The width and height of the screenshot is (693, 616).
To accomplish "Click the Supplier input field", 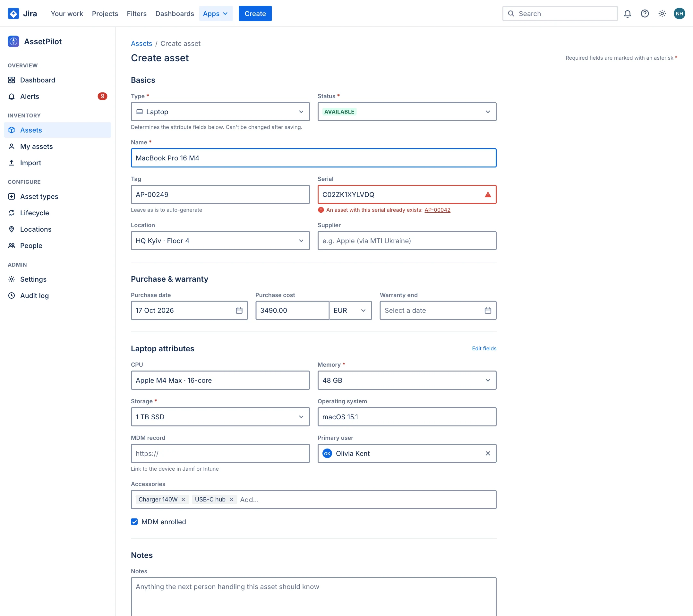I will click(407, 241).
